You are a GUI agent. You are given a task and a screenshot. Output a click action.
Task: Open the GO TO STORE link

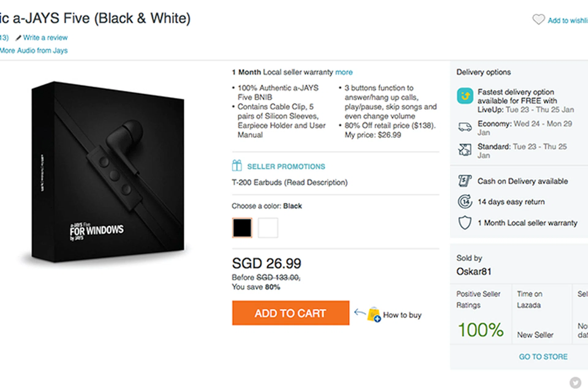click(543, 357)
